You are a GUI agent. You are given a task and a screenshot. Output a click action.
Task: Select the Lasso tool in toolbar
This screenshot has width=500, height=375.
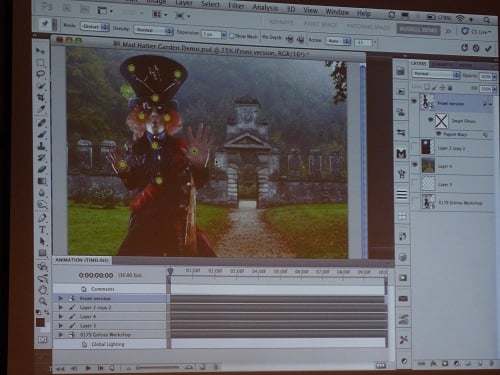(x=41, y=74)
